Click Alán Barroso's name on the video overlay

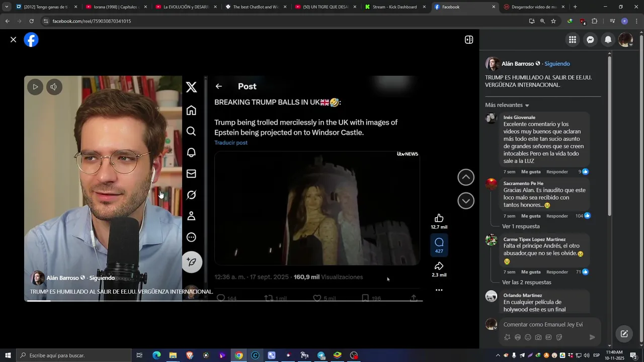(63, 278)
